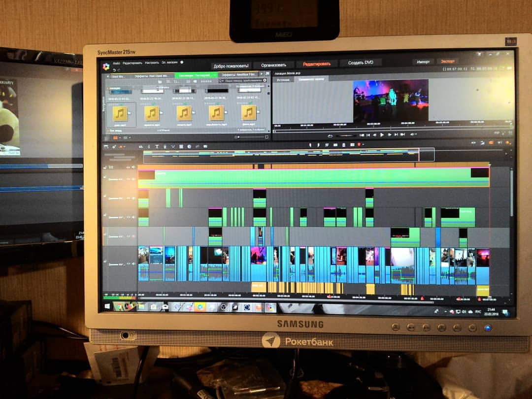Step one frame forward in the preview player
The width and height of the screenshot is (532, 399).
click(390, 135)
